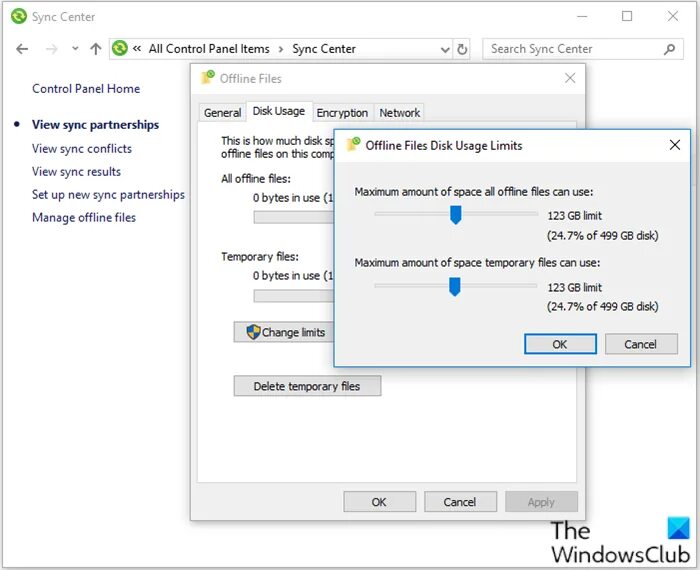Open Set up new sync partnerships

click(x=108, y=195)
